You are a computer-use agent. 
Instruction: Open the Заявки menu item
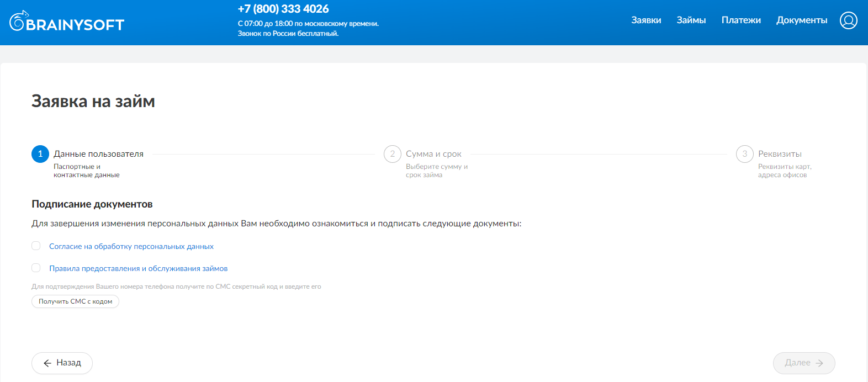tap(646, 20)
